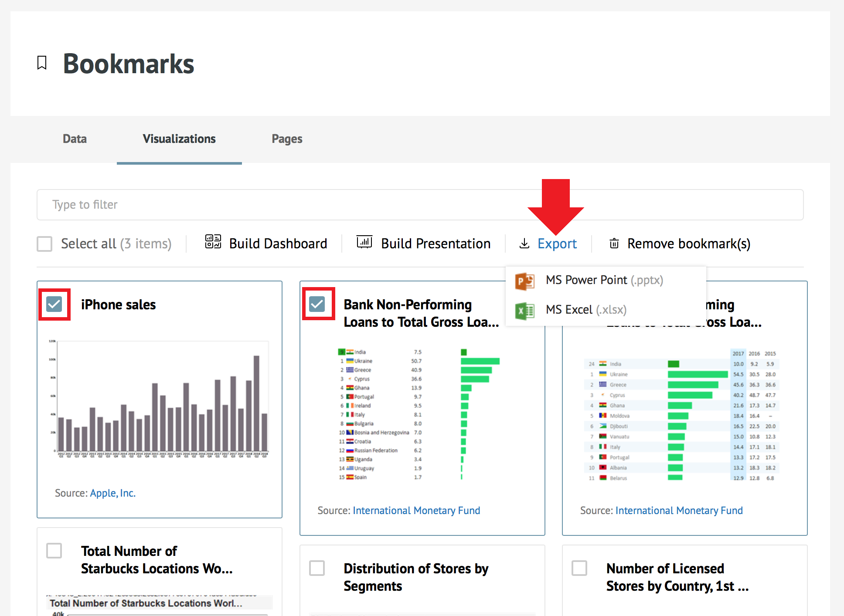Screen dimensions: 844x616
Task: Click the iPhone sales card title
Action: click(118, 305)
